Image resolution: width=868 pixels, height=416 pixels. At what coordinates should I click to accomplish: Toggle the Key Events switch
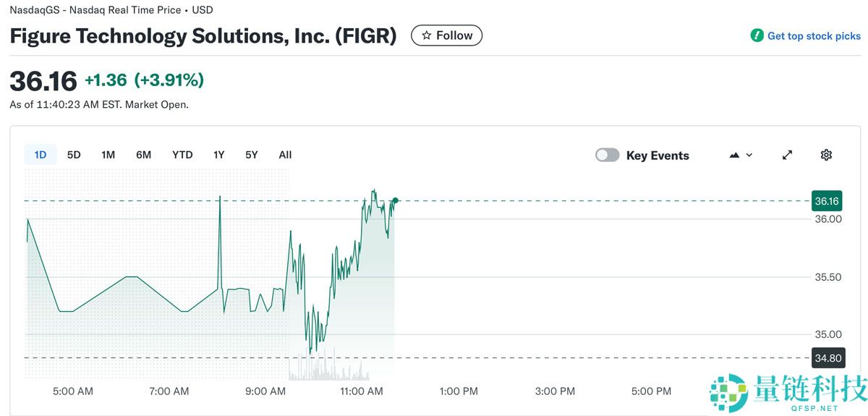click(x=608, y=155)
